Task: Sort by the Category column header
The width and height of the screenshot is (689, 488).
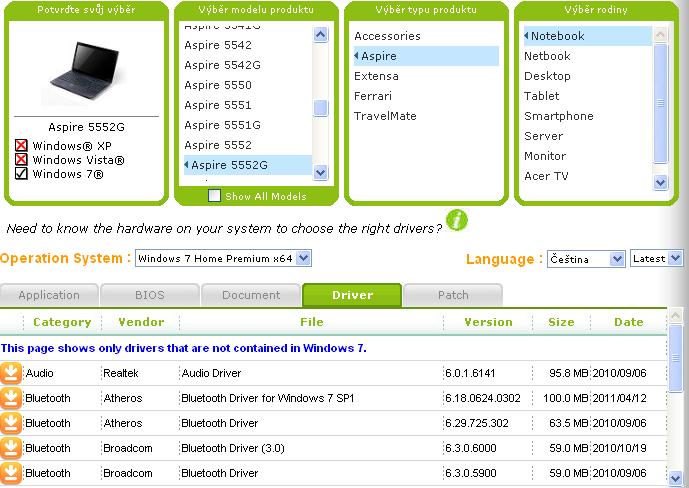Action: tap(62, 322)
